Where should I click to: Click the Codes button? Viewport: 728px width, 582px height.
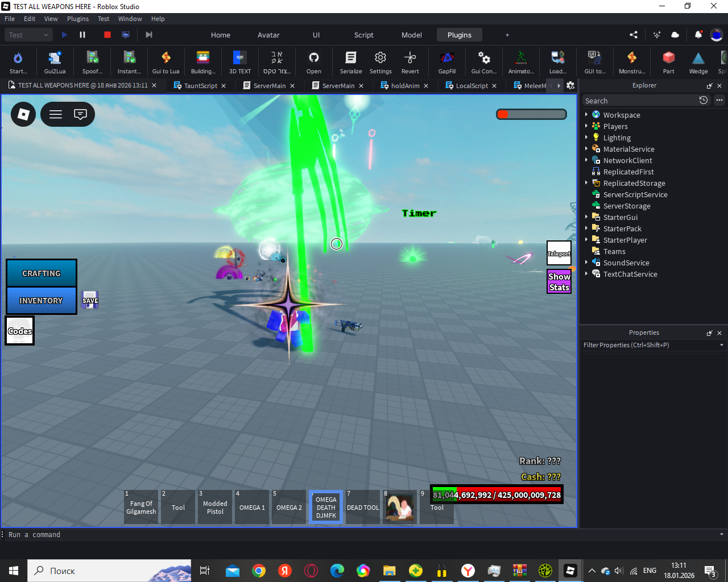[x=20, y=331]
